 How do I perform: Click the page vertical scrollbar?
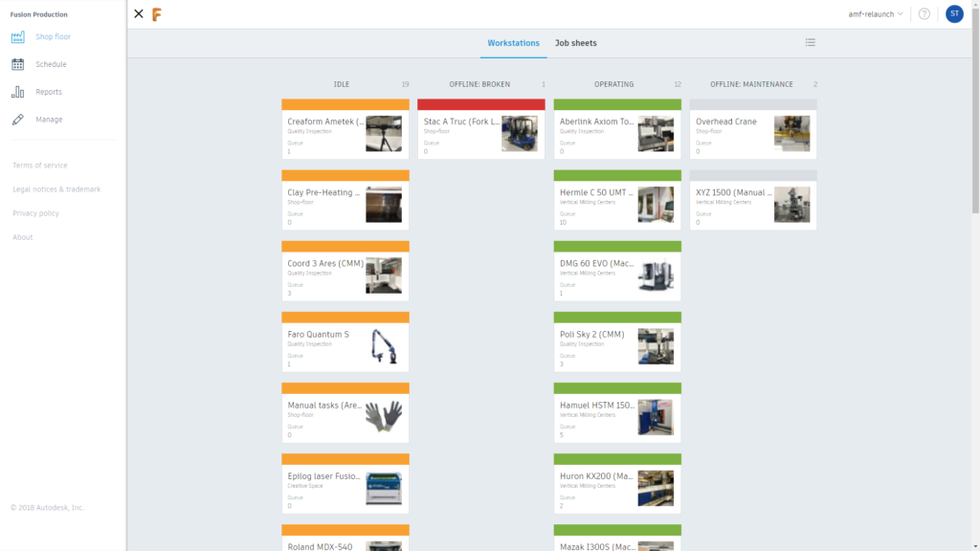975,109
